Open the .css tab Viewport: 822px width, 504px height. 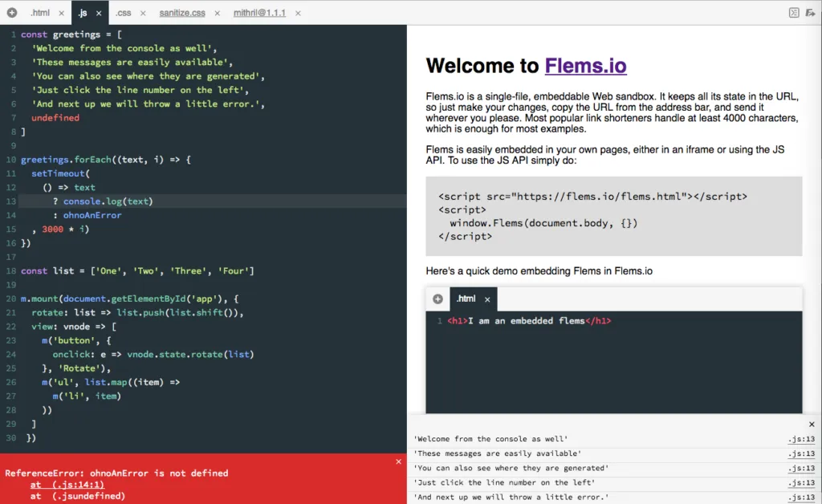click(x=123, y=14)
